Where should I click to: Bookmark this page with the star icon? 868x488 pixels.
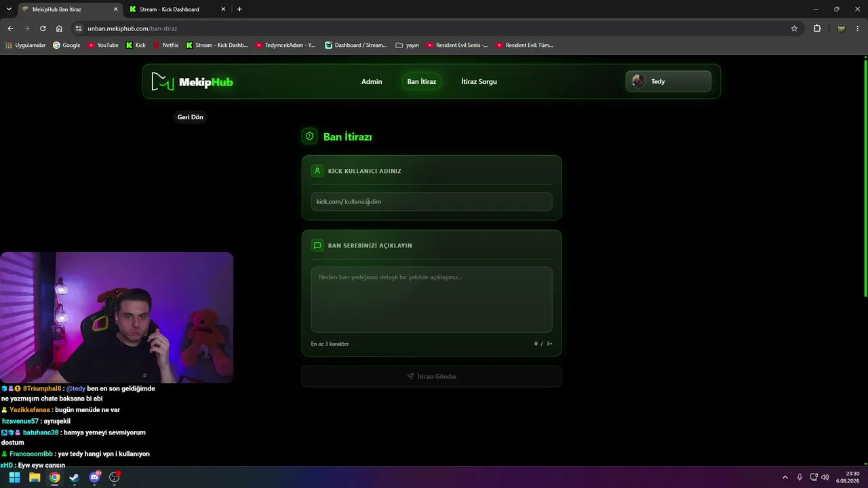click(x=794, y=28)
